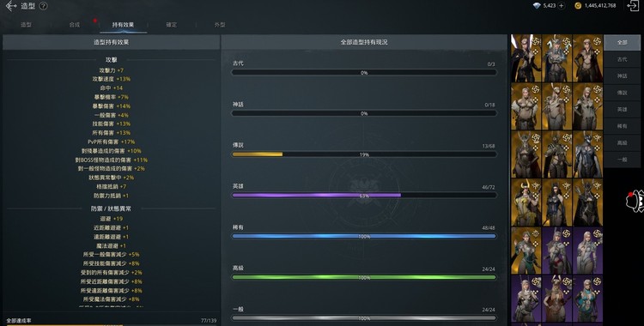Click the gold coin currency icon

coord(578,6)
